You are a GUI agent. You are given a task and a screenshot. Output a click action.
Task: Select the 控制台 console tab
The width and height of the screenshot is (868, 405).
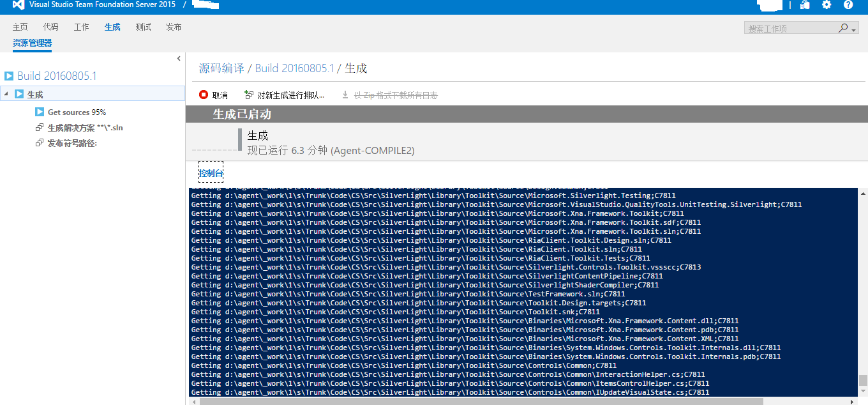coord(211,173)
